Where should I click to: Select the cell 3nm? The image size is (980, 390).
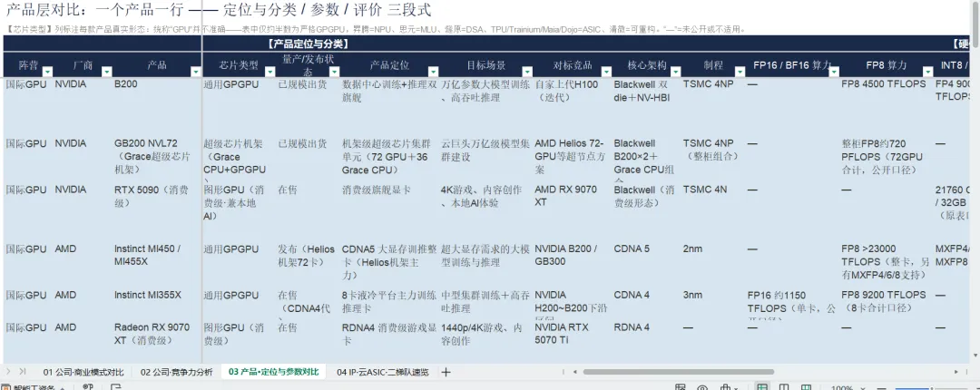[x=692, y=295]
